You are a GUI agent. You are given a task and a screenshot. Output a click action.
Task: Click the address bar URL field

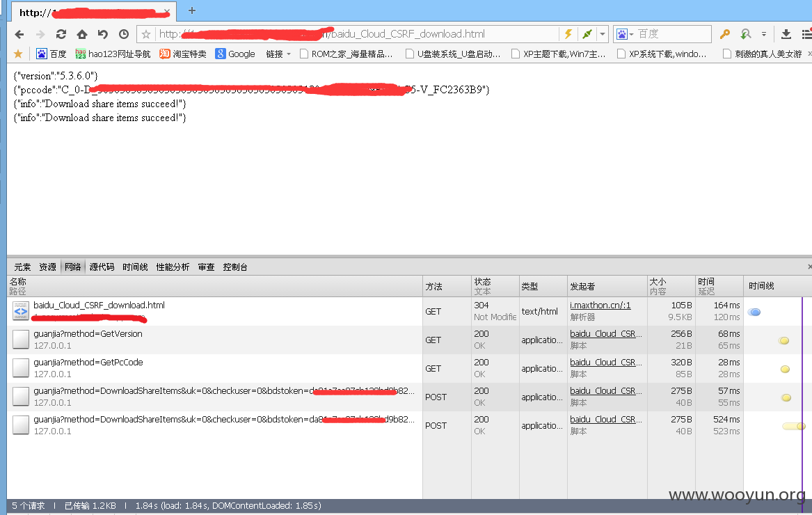click(x=358, y=34)
